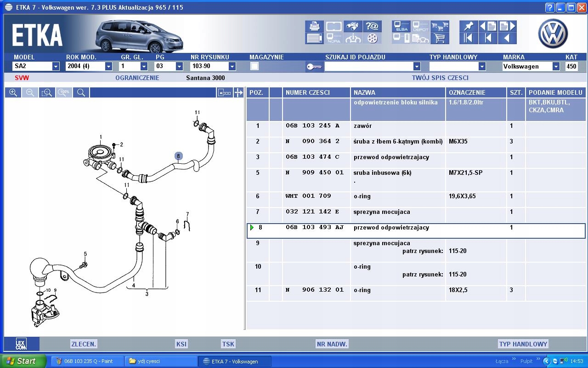Click the split-panel arrow icon
Image resolution: width=588 pixels, height=368 pixels.
tap(239, 92)
